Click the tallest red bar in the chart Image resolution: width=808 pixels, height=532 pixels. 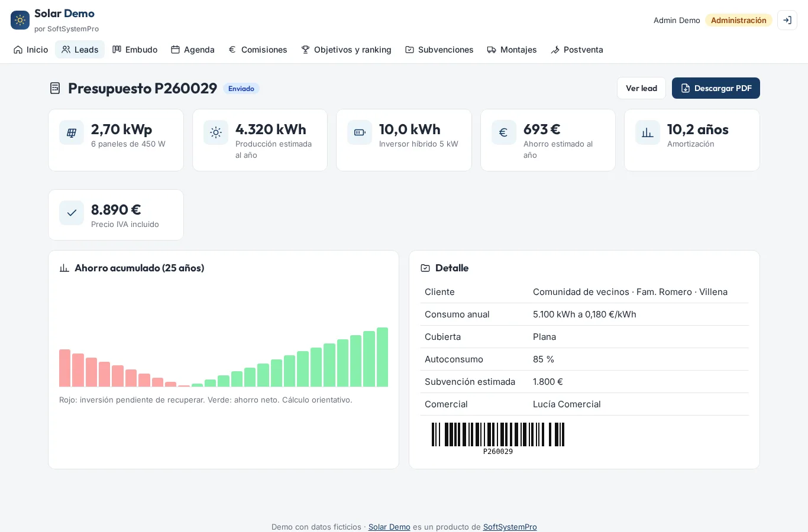(64, 368)
